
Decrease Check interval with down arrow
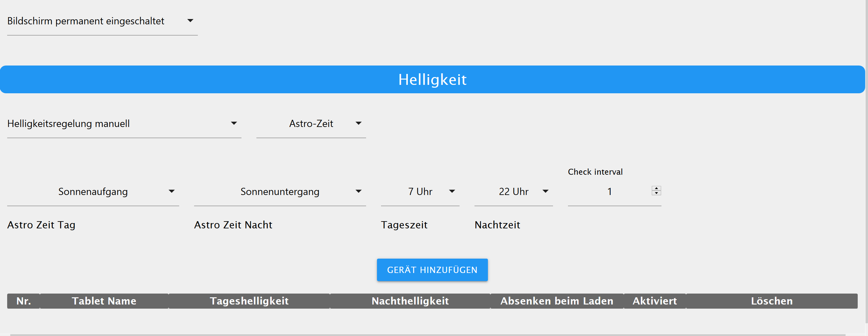(x=656, y=193)
